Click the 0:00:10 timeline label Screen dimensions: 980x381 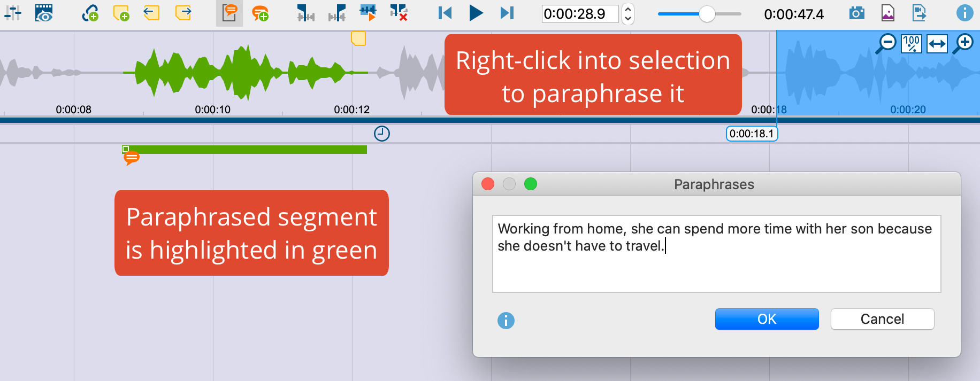213,110
